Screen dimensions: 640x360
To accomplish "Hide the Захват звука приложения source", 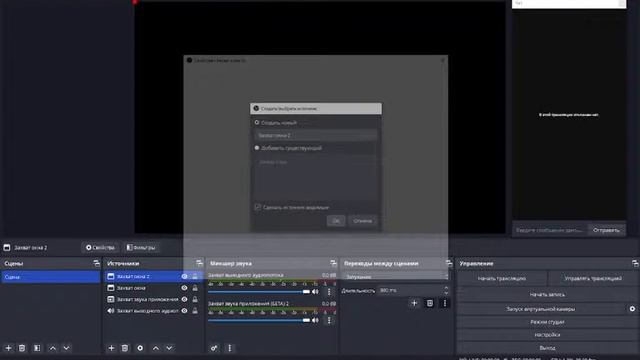I will [184, 299].
